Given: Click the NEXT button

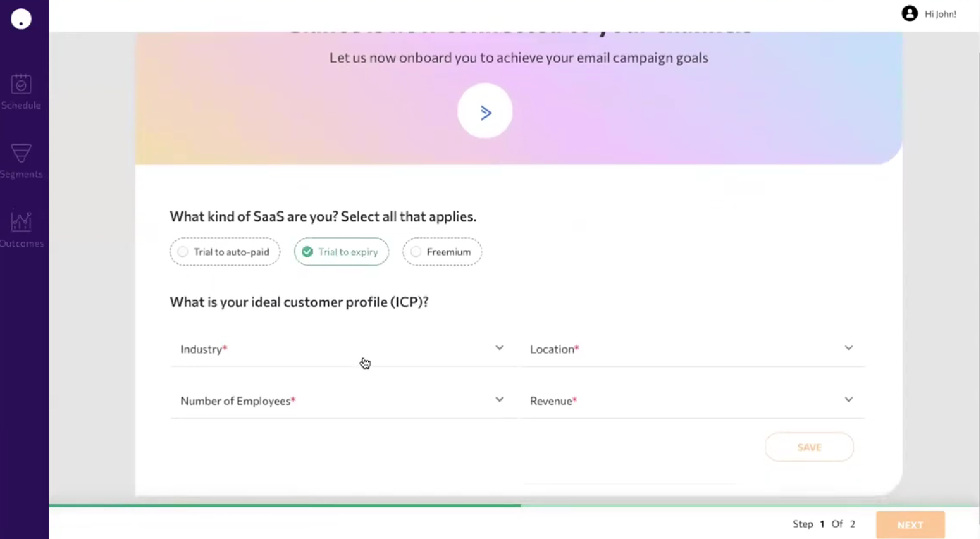Looking at the screenshot, I should coord(910,525).
